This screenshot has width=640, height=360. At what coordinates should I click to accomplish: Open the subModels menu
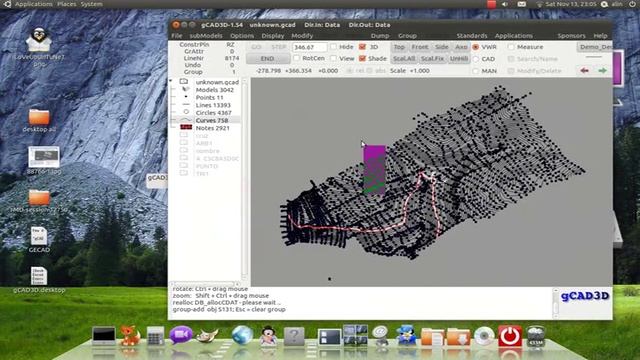point(206,36)
